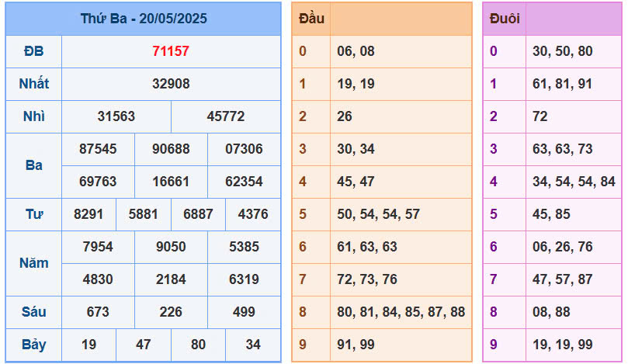Image resolution: width=628 pixels, height=364 pixels.
Task: Click "50, 54, 54, 57" in Đầu table
Action: [x=378, y=214]
